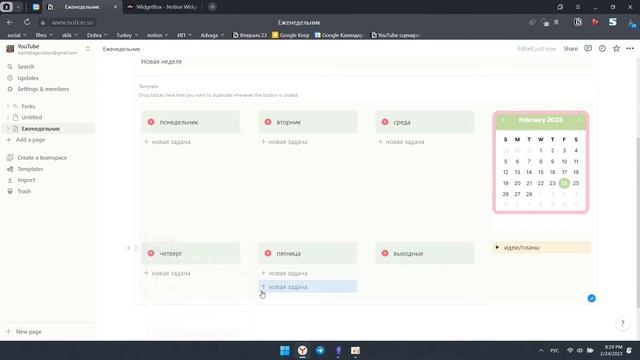Add page to favorites with star icon
The width and height of the screenshot is (640, 360).
(x=616, y=49)
